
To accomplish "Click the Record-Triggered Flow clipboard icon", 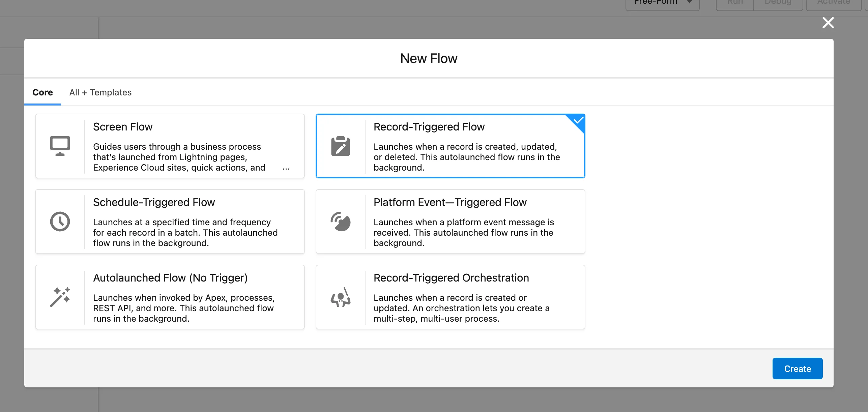I will pyautogui.click(x=340, y=146).
